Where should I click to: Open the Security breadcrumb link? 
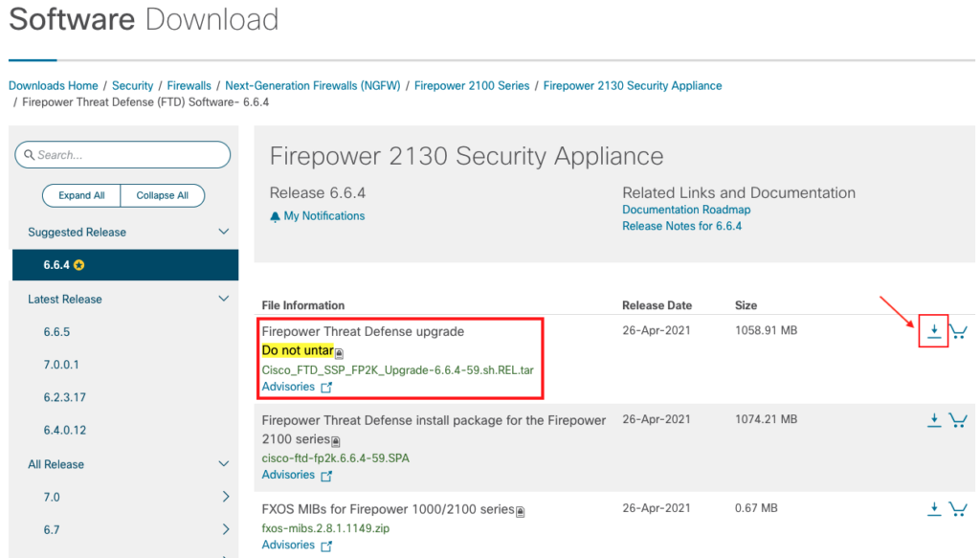[x=132, y=85]
